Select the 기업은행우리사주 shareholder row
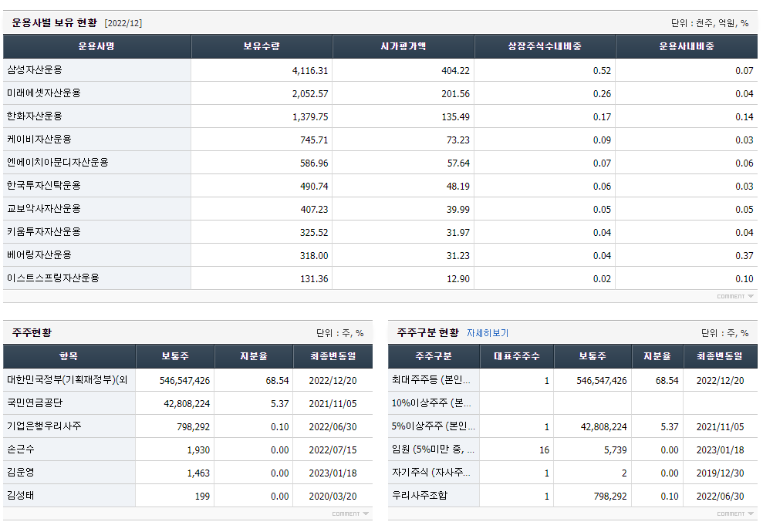 coord(187,426)
